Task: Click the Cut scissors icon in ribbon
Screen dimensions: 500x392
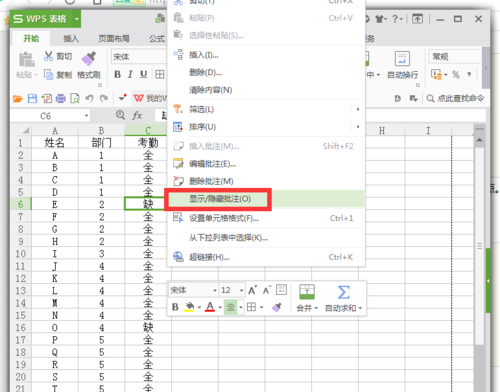Action: point(48,56)
